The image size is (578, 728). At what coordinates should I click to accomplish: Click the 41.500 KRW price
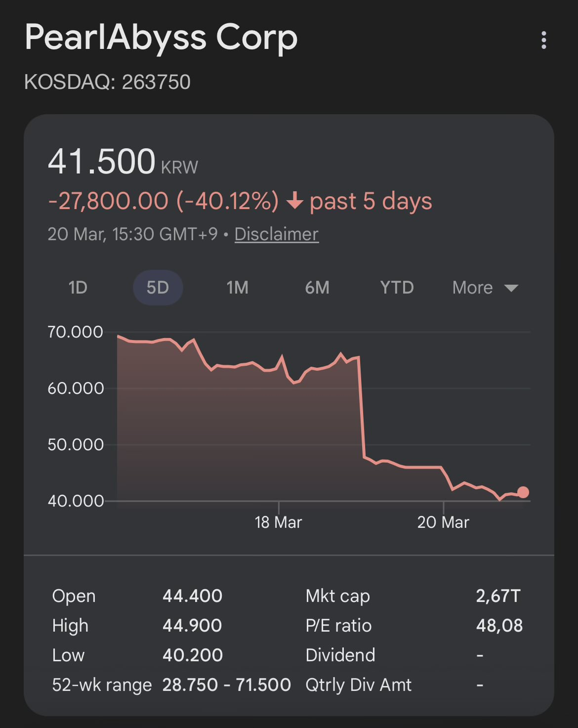tap(123, 162)
